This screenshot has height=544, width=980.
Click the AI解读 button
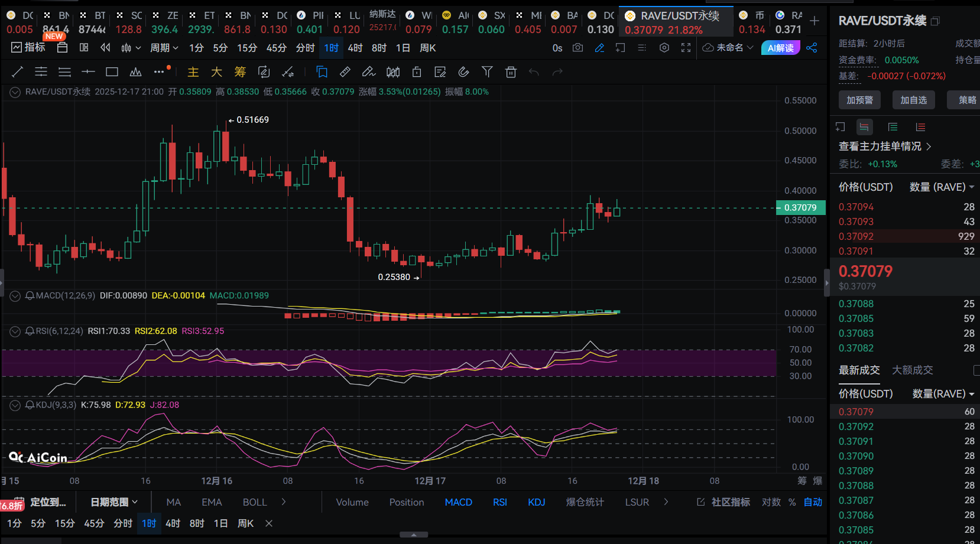780,48
